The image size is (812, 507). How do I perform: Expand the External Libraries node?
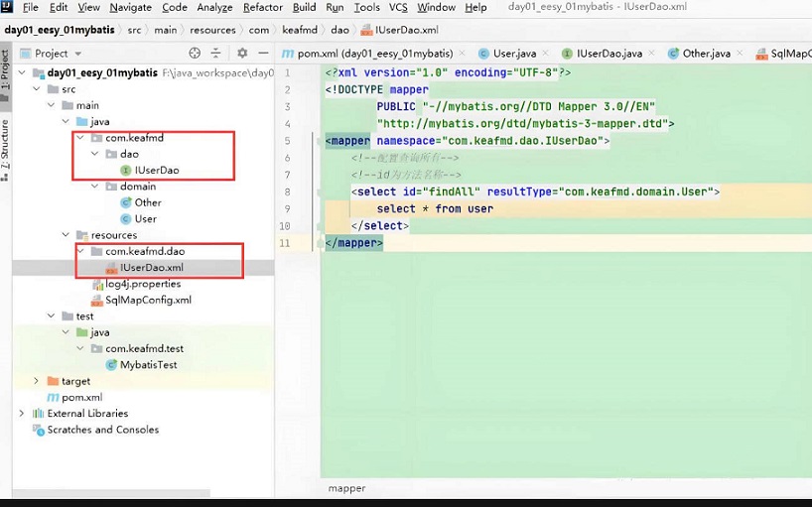click(22, 413)
